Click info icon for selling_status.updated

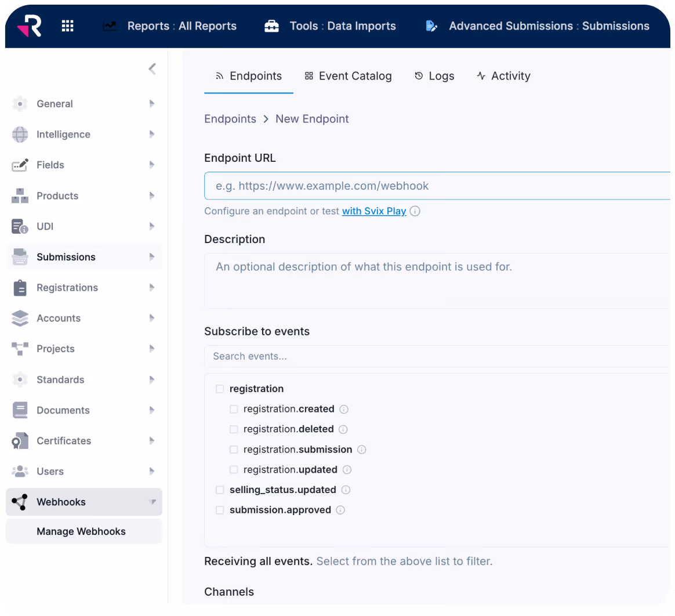pyautogui.click(x=346, y=490)
